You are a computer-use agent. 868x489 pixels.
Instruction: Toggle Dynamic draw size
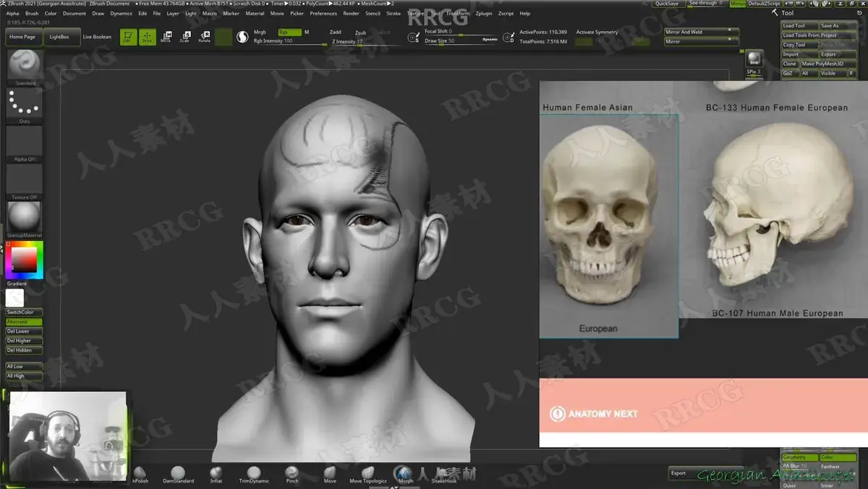490,39
